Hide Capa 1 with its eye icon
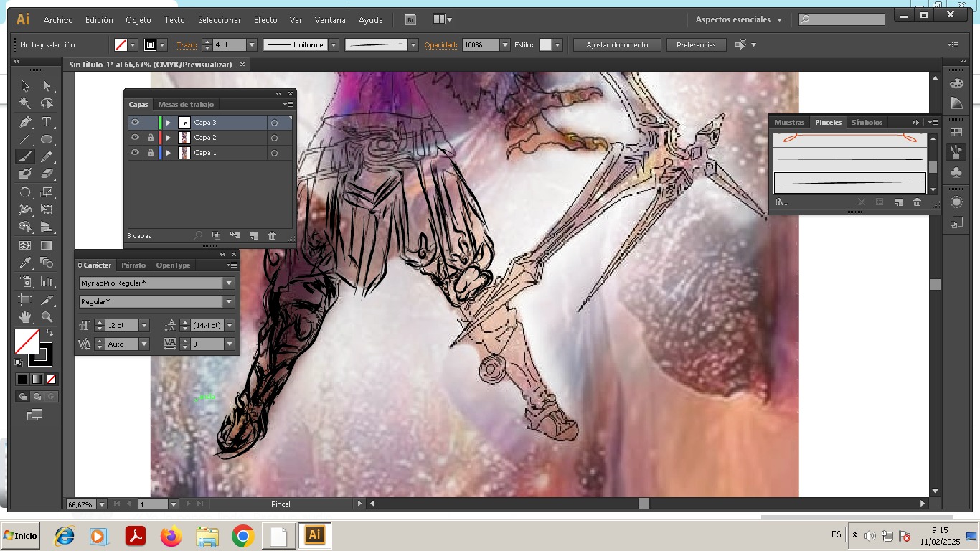 [x=134, y=153]
